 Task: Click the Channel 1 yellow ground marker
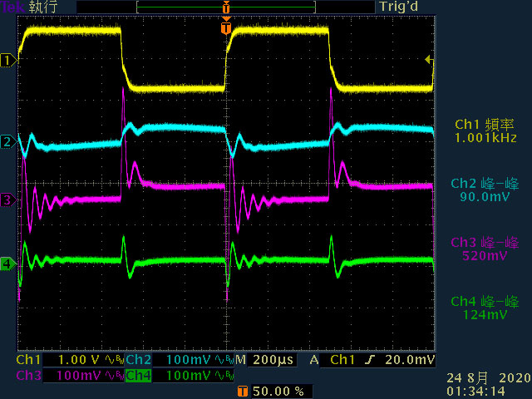pos(8,61)
